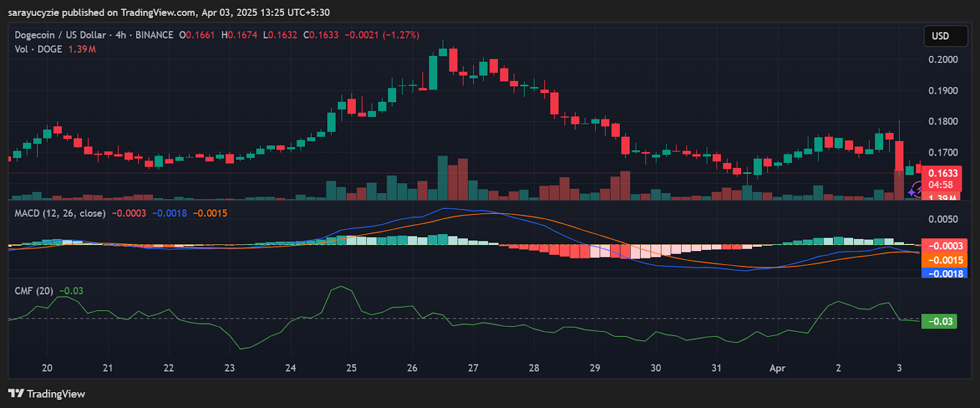Click the 26 date on time axis

click(412, 368)
